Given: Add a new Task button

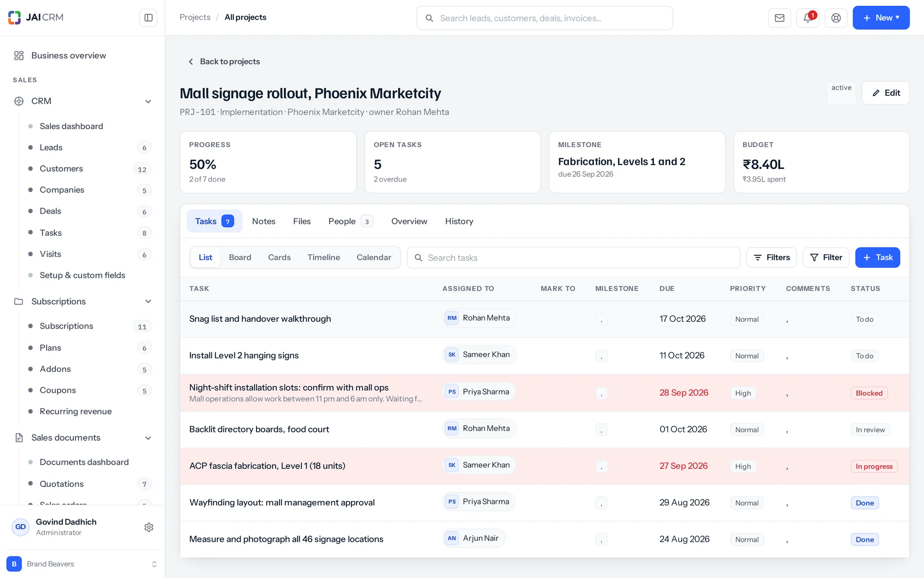Looking at the screenshot, I should coord(877,258).
